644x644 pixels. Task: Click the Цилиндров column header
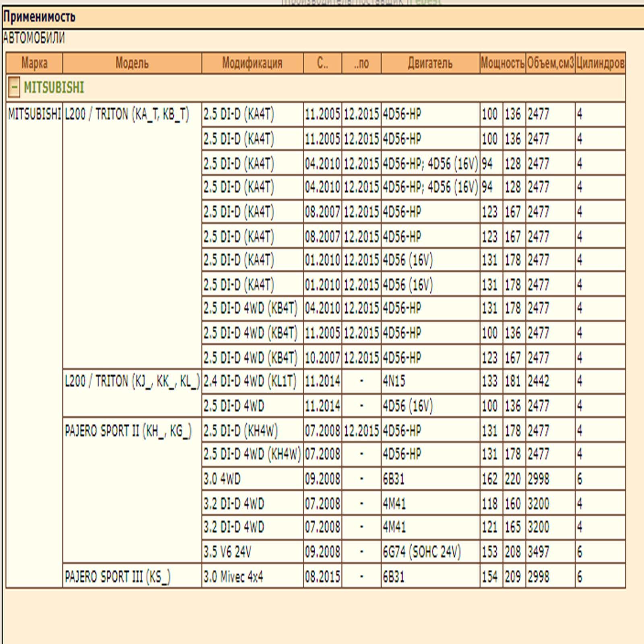click(x=600, y=63)
